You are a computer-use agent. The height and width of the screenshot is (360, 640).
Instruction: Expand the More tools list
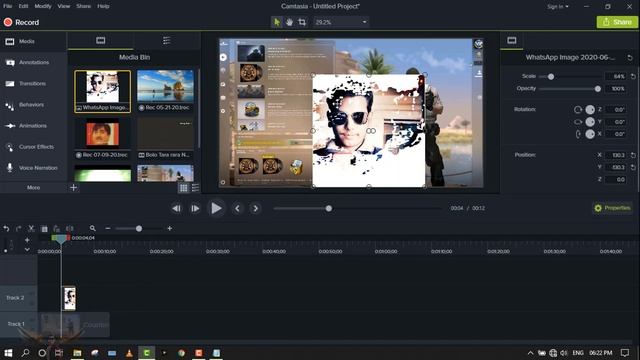click(33, 187)
